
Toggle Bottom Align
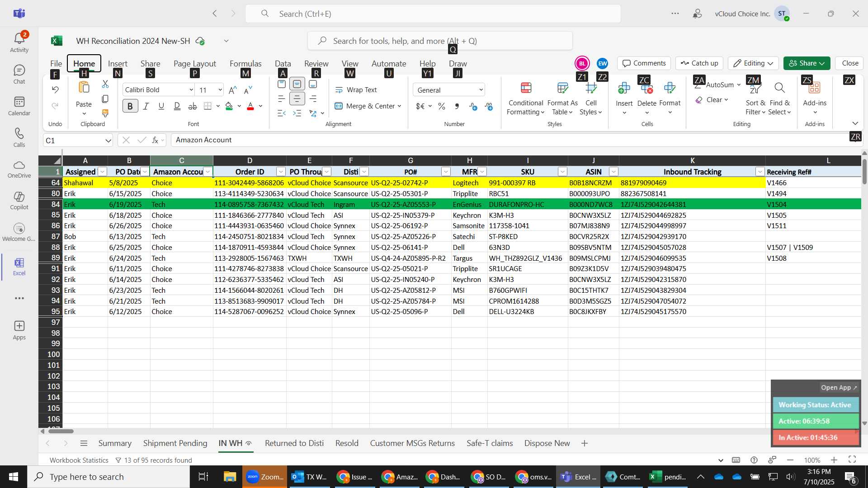tap(313, 84)
